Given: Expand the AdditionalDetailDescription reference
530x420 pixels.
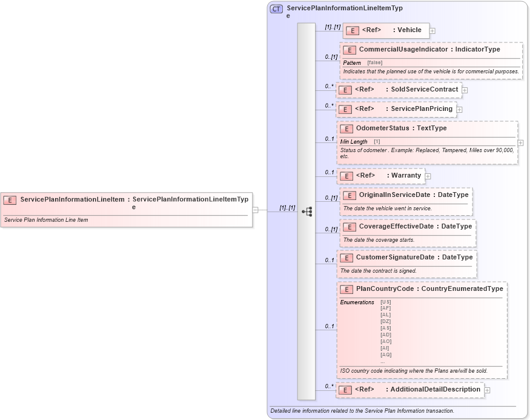Looking at the screenshot, I should point(487,390).
